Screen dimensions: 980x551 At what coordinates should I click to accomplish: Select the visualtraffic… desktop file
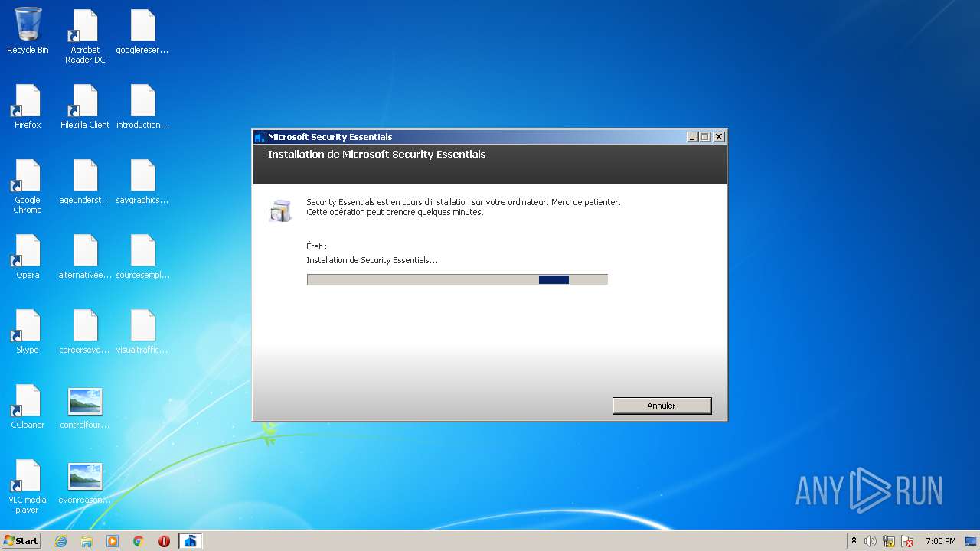pos(142,331)
